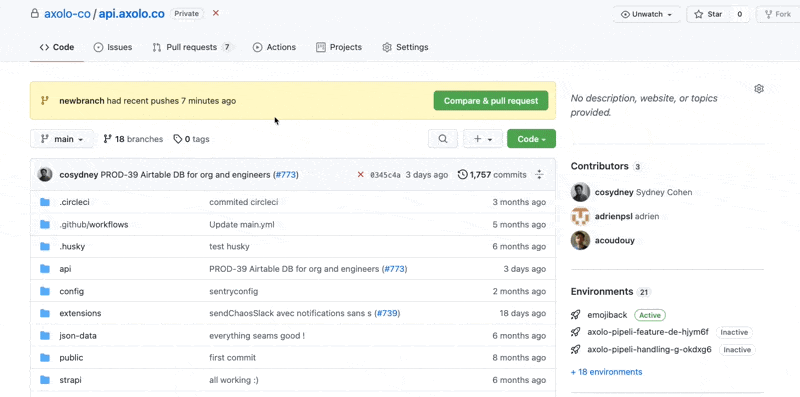Open the Unwatch dropdown
This screenshot has height=397, width=800.
646,14
